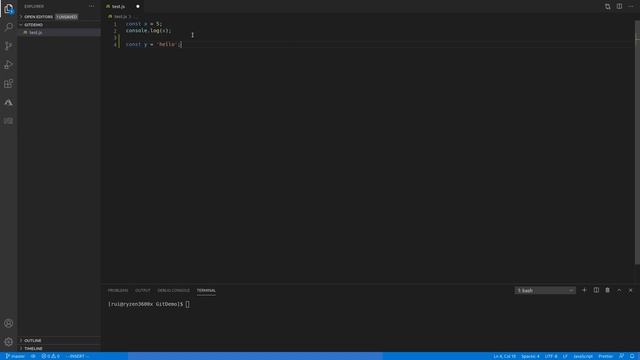
Task: Click the master branch indicator
Action: pyautogui.click(x=15, y=356)
